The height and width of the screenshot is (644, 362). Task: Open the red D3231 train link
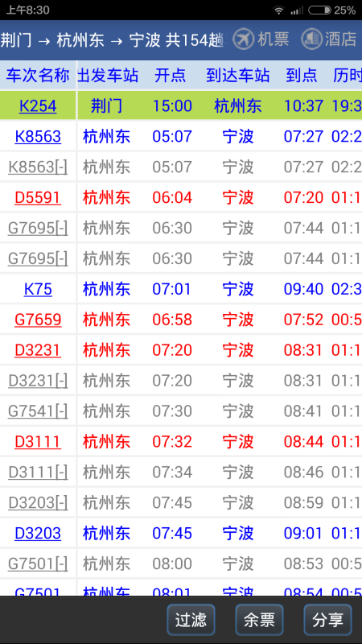coord(38,350)
